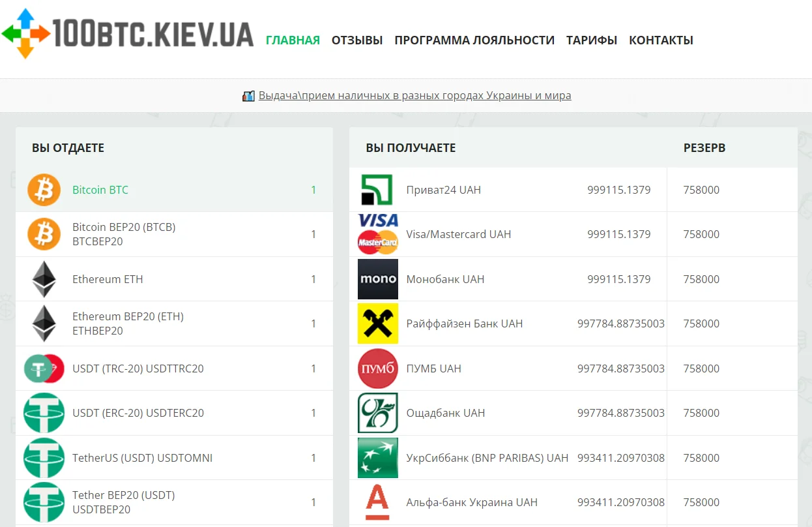Click rate 999115.1379 in the Visa/Mastercard row
Image resolution: width=812 pixels, height=527 pixels.
pos(618,234)
